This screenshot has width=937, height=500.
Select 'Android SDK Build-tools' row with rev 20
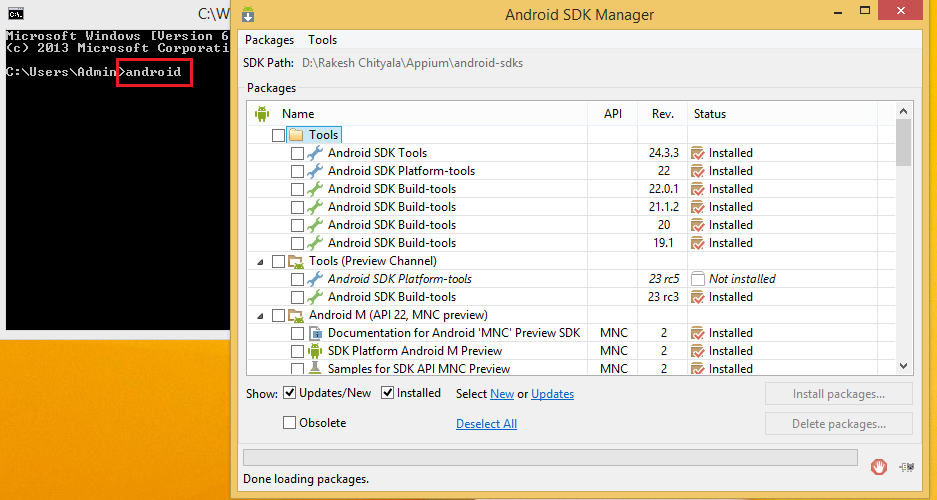click(571, 225)
